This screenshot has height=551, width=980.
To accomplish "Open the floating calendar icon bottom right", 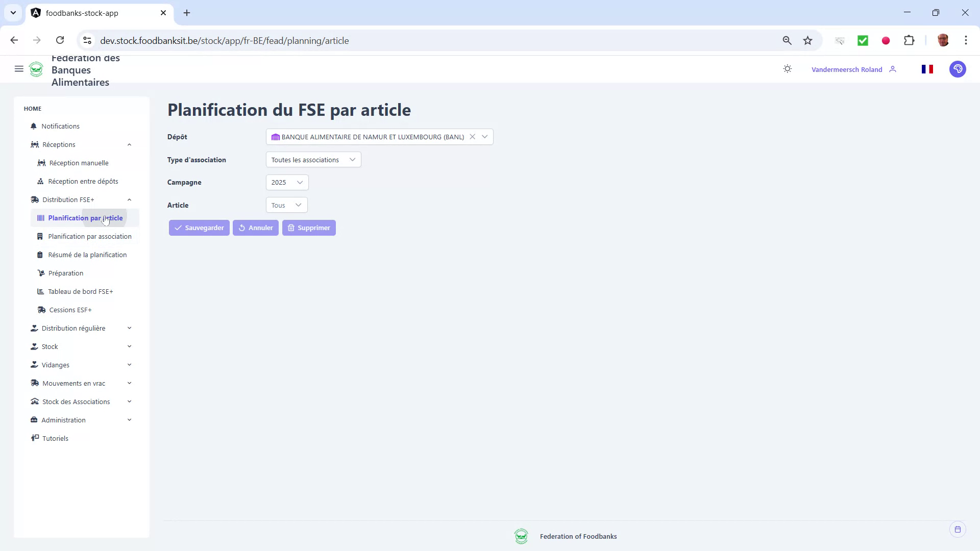I will coord(958,529).
